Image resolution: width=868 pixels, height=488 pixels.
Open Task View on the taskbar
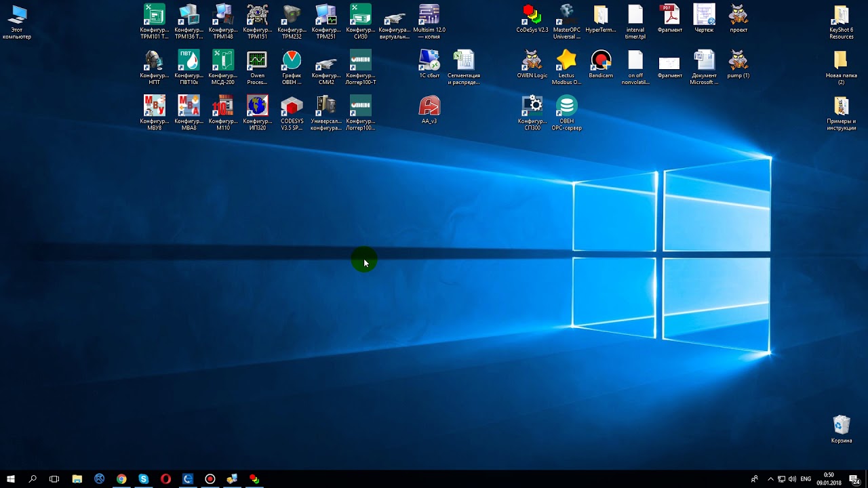(54, 479)
